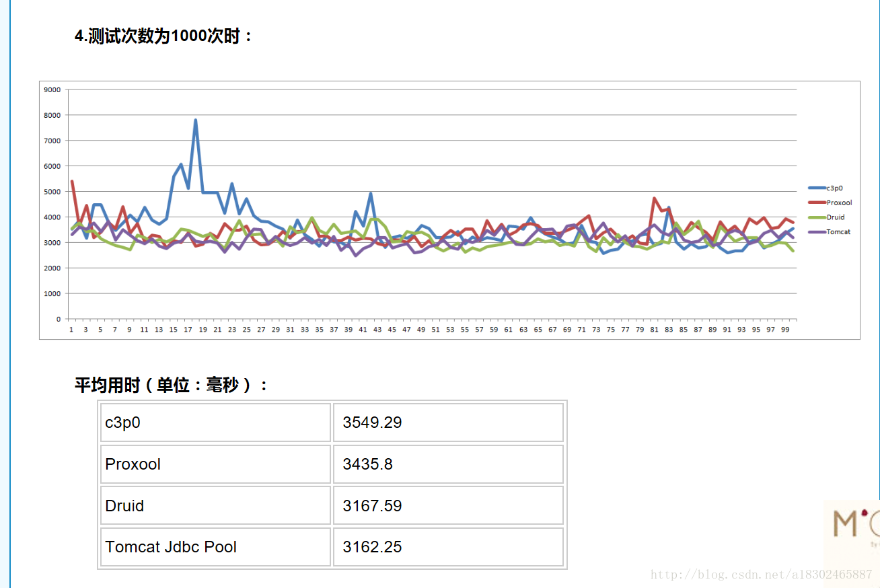Viewport: 880px width, 588px height.
Task: Click the 9000 y-axis label
Action: tap(53, 89)
